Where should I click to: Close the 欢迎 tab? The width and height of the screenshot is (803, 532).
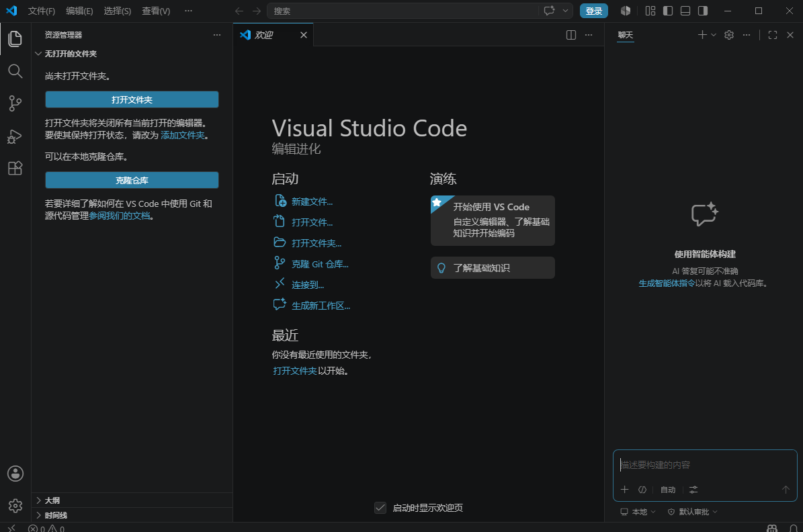tap(304, 35)
